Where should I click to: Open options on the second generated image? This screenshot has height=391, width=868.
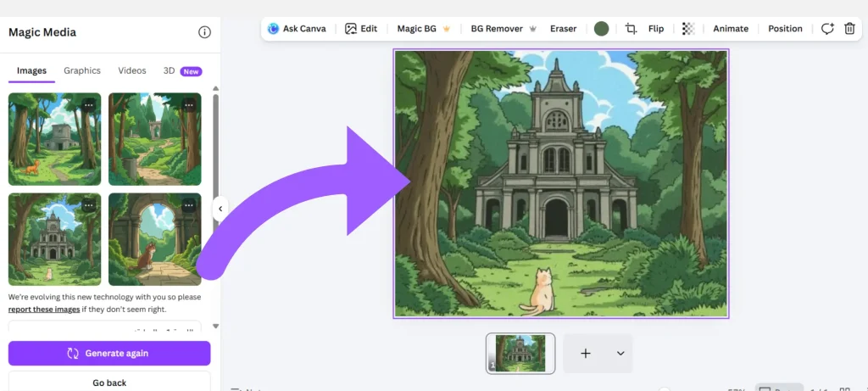(188, 104)
